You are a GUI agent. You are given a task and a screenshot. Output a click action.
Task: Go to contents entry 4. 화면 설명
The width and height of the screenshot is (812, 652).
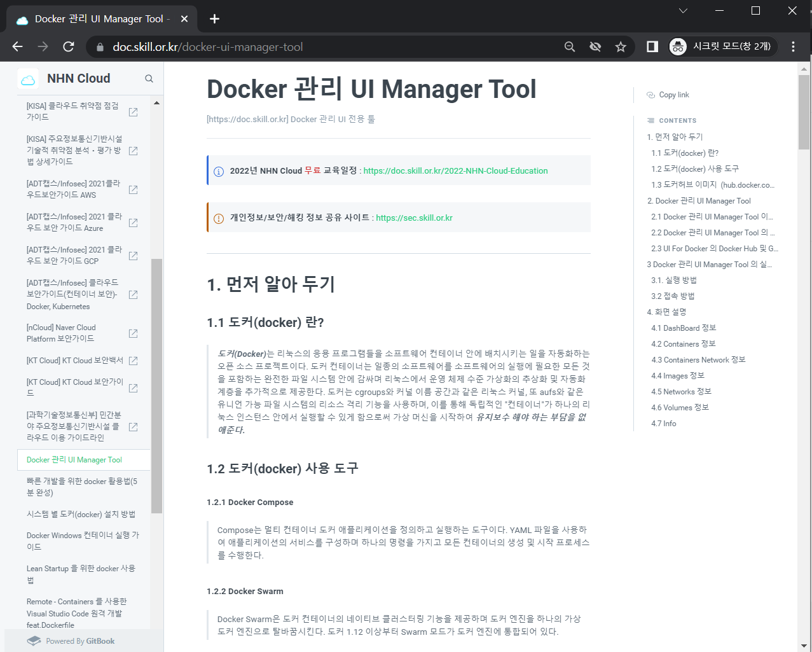pos(666,312)
